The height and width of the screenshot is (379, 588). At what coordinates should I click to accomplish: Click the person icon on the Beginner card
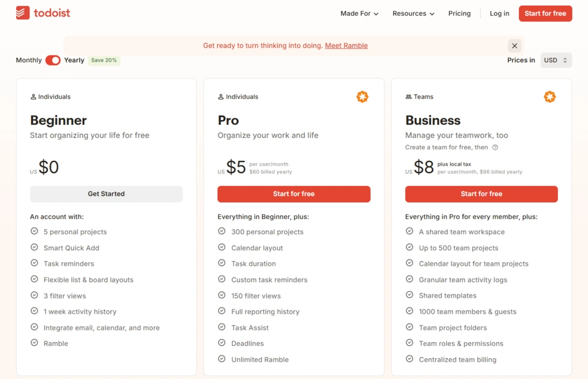click(33, 97)
